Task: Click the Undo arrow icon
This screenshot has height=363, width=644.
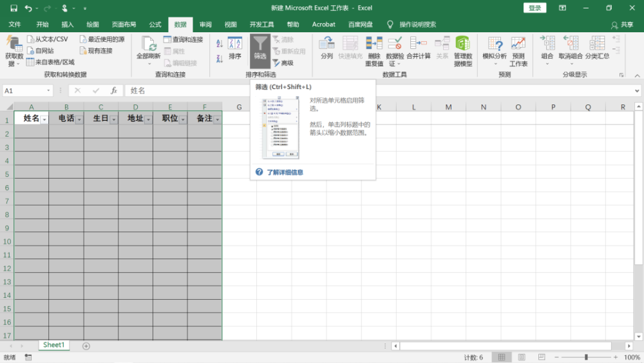Action: pos(28,8)
